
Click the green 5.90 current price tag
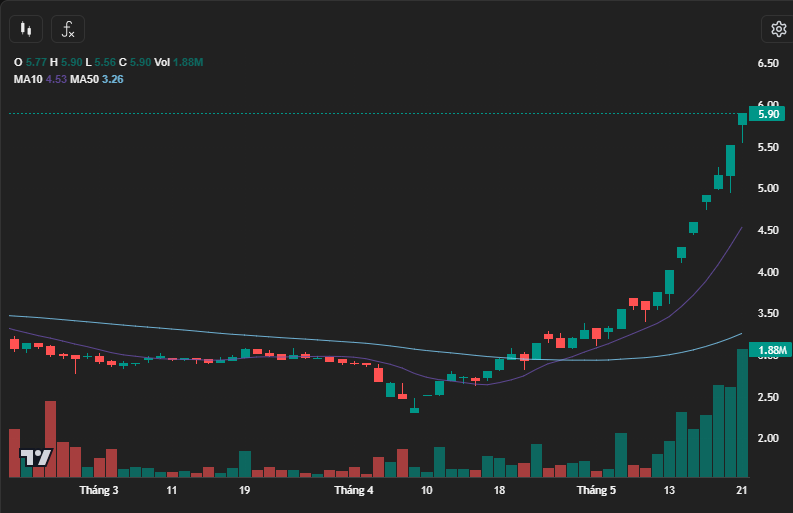point(768,114)
